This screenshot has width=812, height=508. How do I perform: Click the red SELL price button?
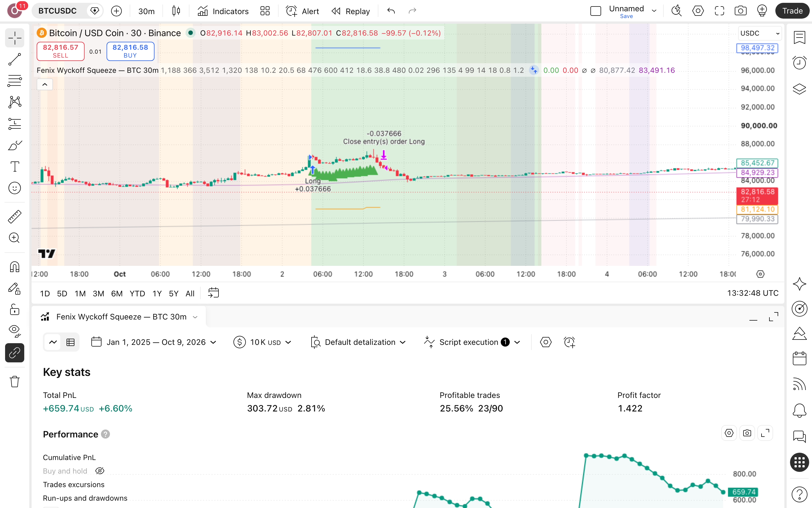point(60,51)
